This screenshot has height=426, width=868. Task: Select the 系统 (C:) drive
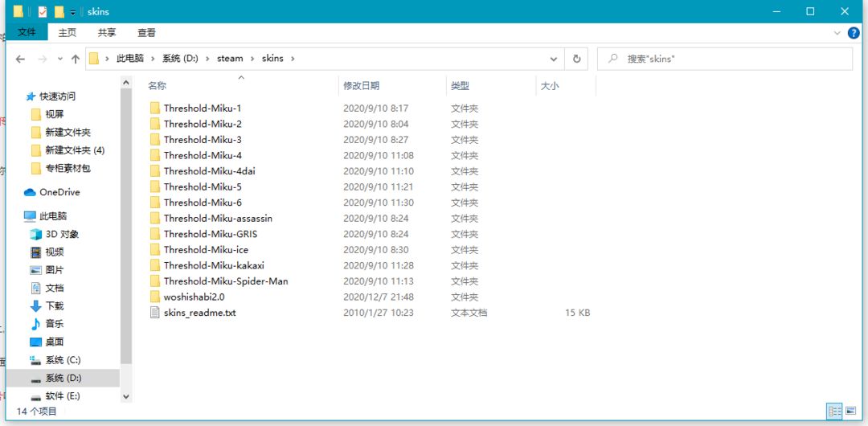(63, 360)
